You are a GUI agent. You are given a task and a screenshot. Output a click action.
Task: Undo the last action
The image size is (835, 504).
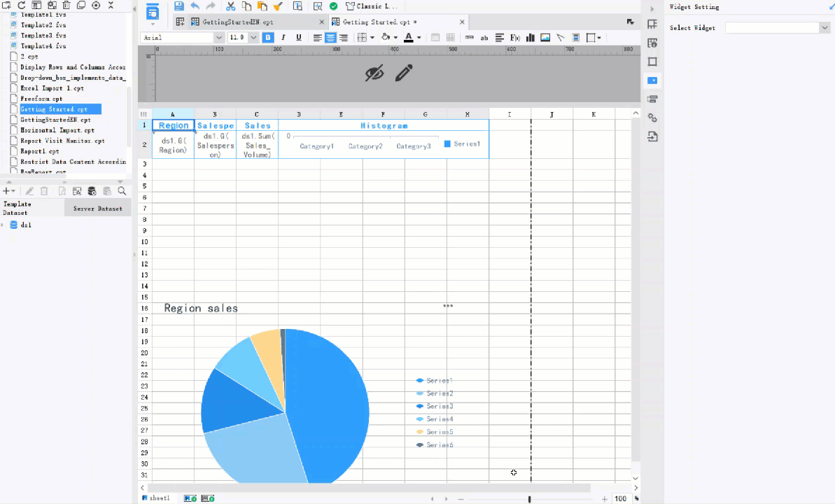pos(194,6)
